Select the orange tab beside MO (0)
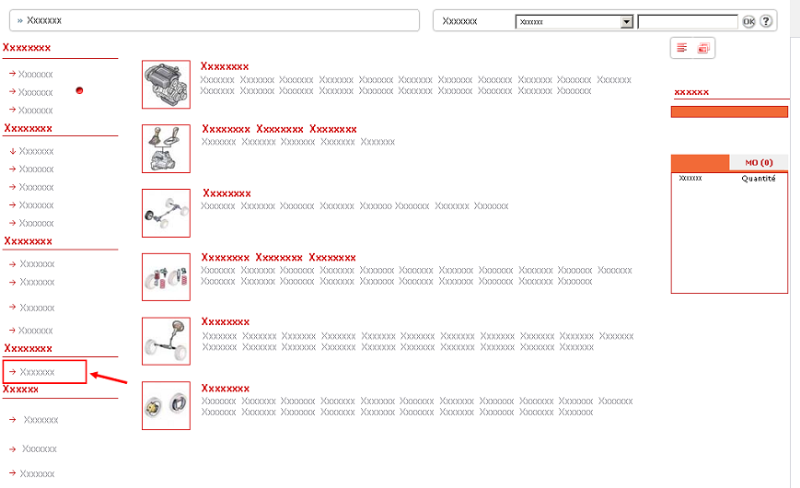Viewport: 800px width, 488px height. coord(700,162)
